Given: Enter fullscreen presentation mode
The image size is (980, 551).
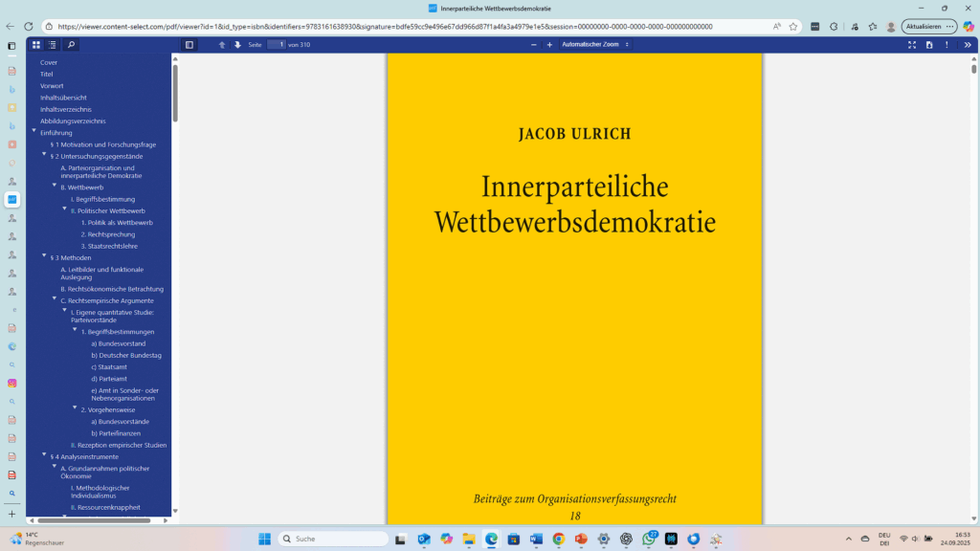Looking at the screenshot, I should coord(912,44).
